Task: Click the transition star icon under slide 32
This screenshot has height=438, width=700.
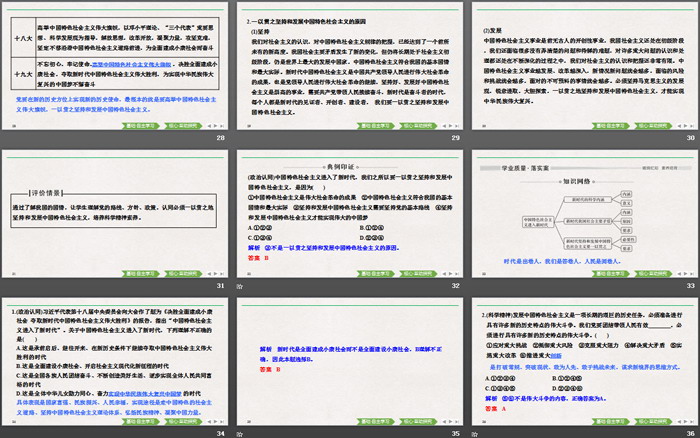Action: [239, 287]
